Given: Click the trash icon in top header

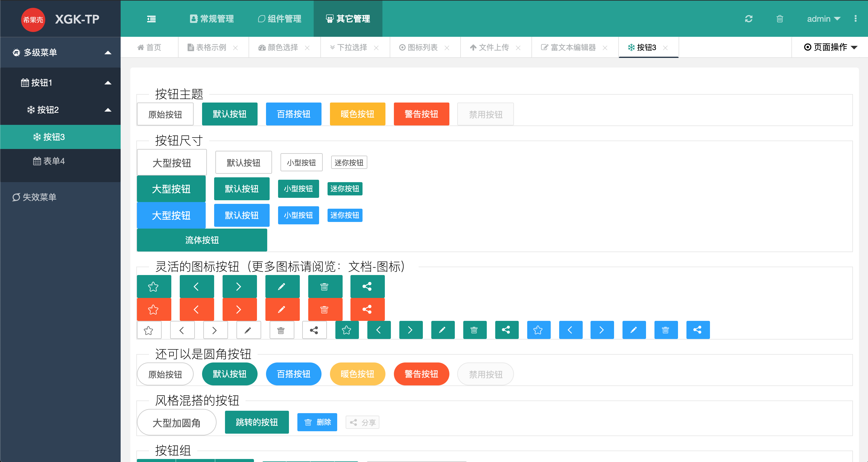Looking at the screenshot, I should (x=779, y=19).
